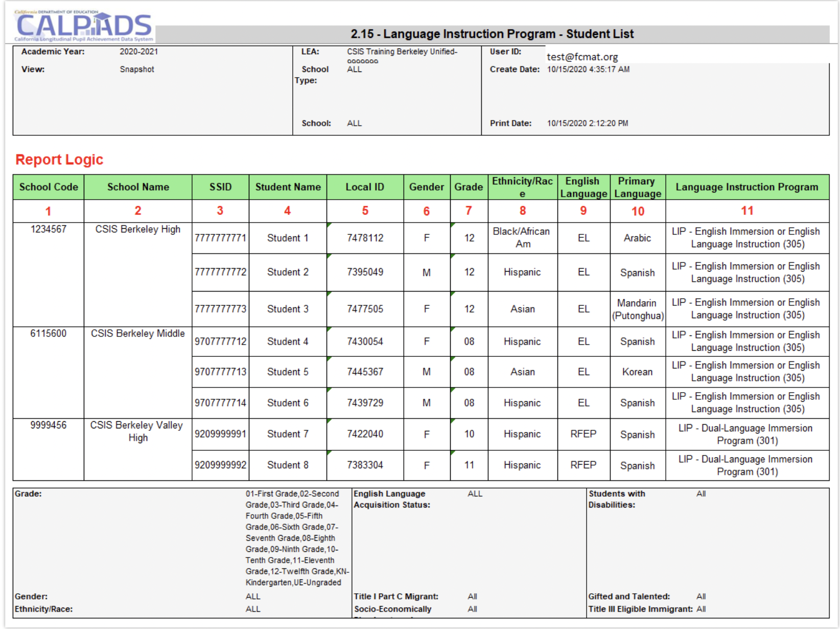This screenshot has height=629, width=840.
Task: Click the School Code column header
Action: (x=49, y=187)
